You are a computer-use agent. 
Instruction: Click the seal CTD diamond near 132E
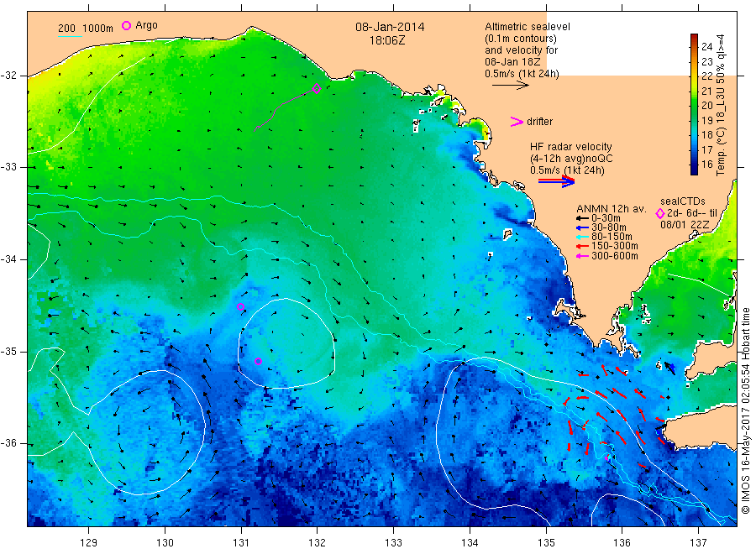tap(317, 88)
